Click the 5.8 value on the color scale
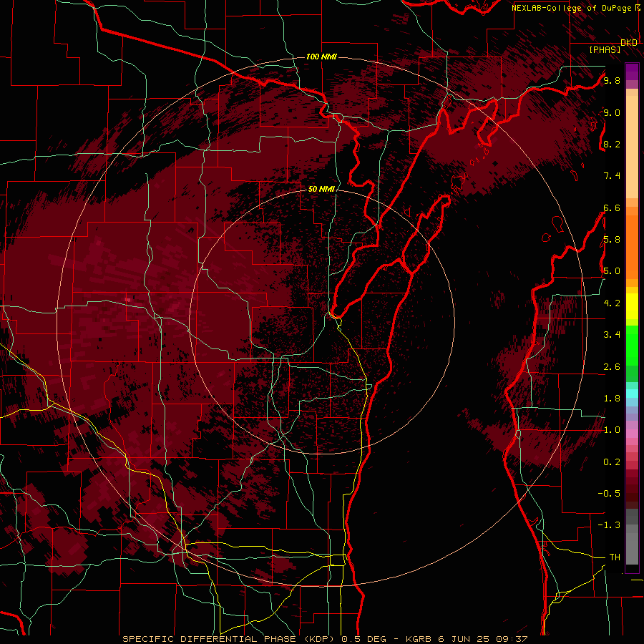The width and height of the screenshot is (644, 644). point(612,240)
